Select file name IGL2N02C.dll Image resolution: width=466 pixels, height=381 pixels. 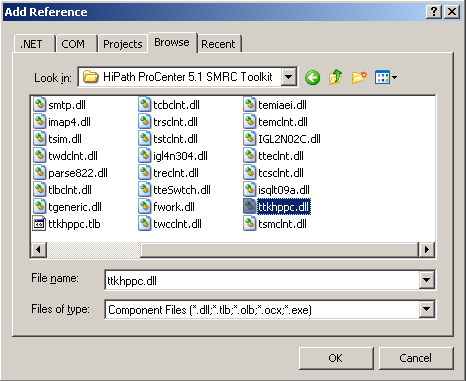289,139
